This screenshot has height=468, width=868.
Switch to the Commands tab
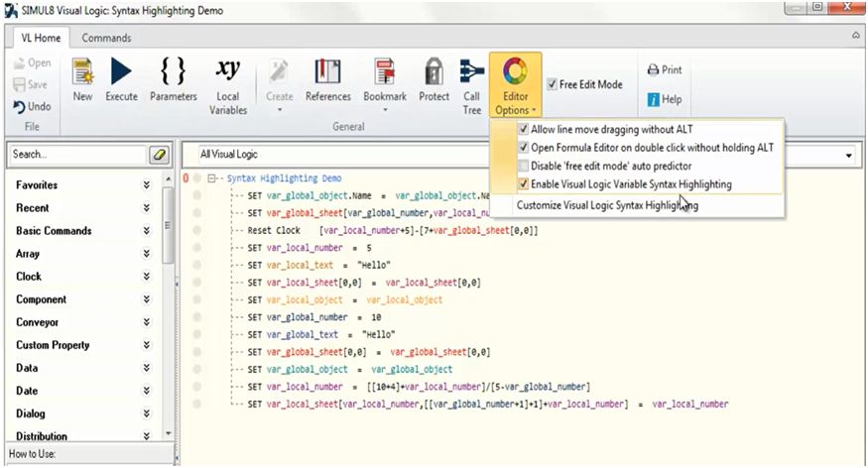point(106,38)
